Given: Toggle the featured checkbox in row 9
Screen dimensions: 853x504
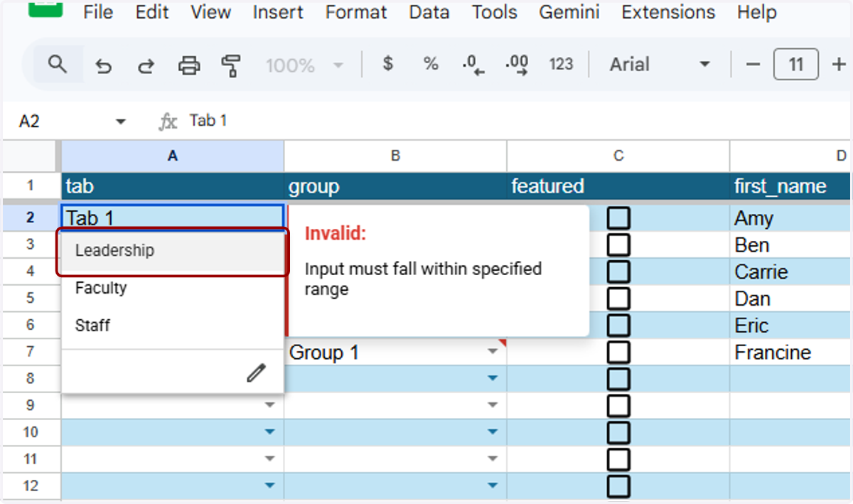Looking at the screenshot, I should click(618, 406).
